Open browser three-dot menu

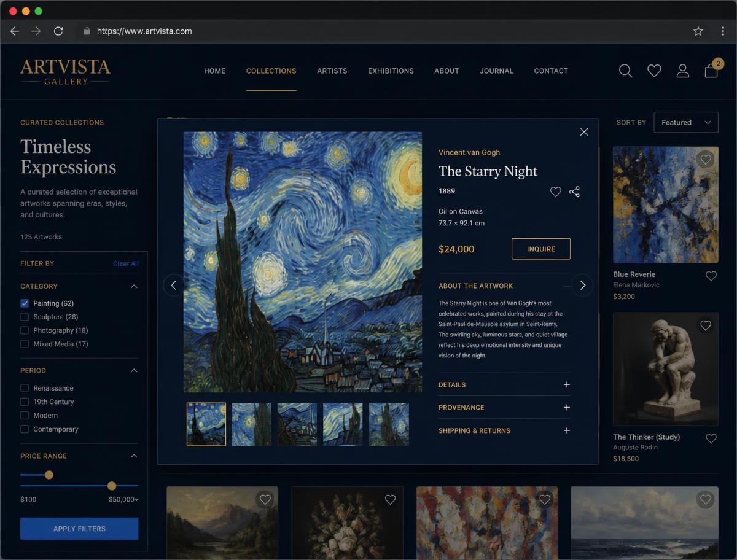723,31
